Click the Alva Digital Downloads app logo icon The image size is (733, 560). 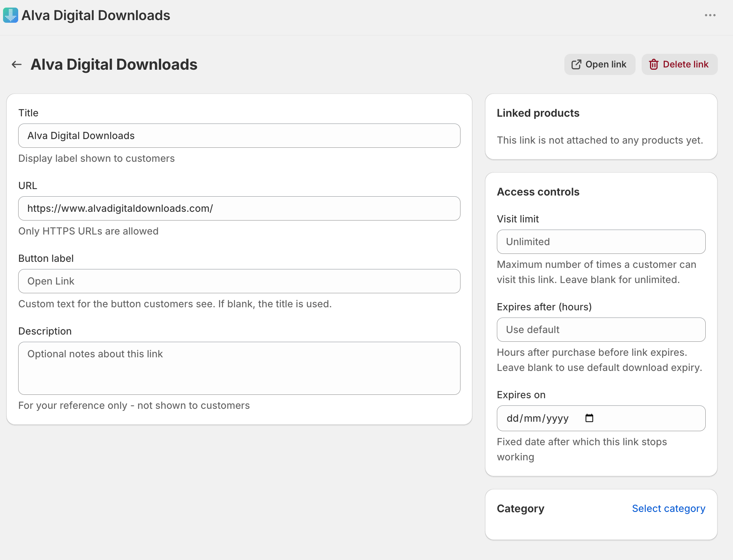10,16
